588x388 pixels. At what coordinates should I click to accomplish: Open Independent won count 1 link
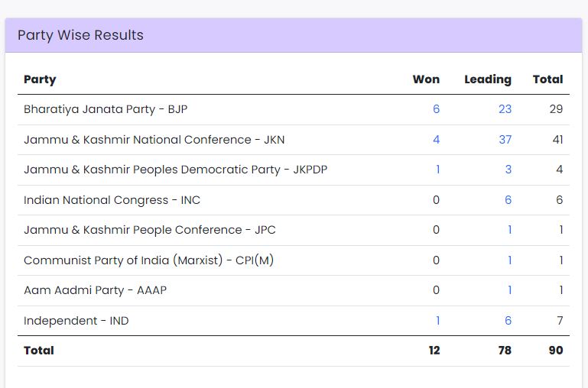tap(437, 321)
